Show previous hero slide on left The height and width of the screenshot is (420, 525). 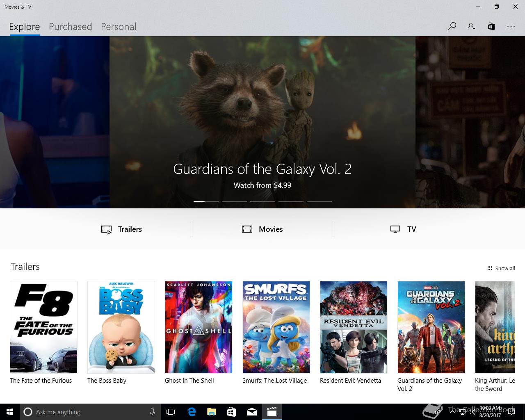tap(55, 122)
